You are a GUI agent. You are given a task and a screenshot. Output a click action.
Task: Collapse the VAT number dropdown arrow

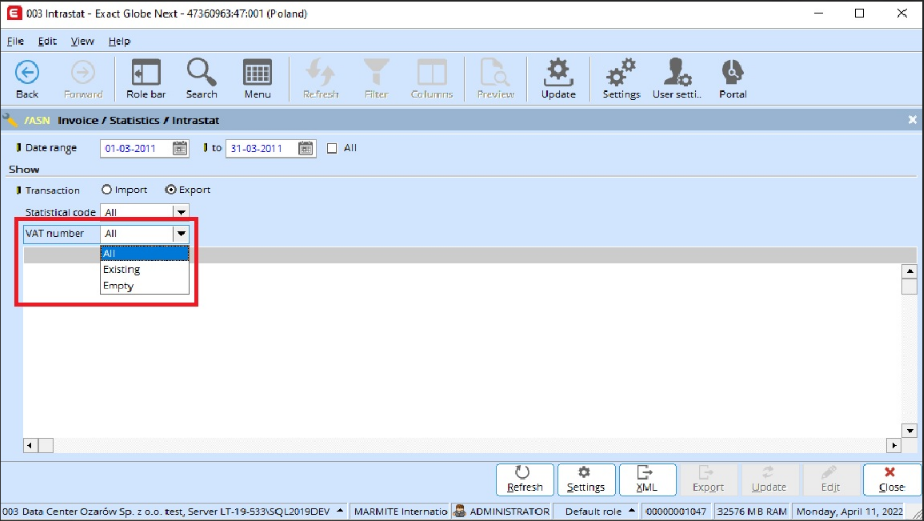(181, 233)
